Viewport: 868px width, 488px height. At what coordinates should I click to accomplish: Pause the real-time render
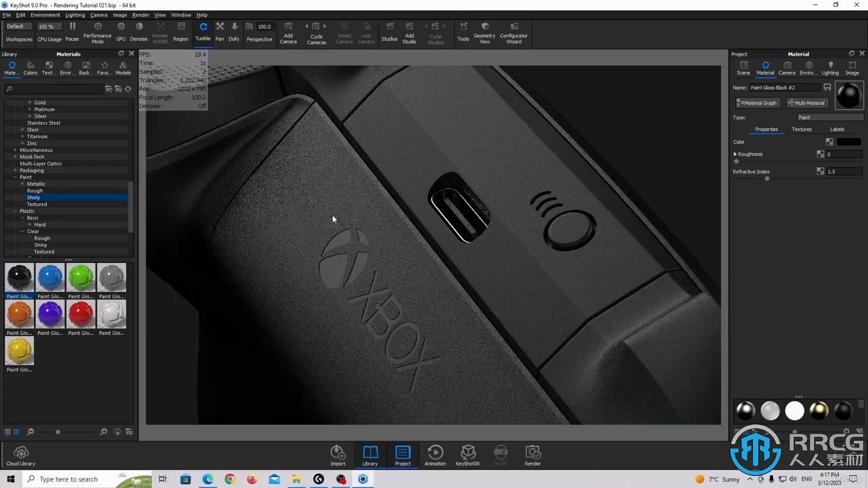pyautogui.click(x=72, y=32)
